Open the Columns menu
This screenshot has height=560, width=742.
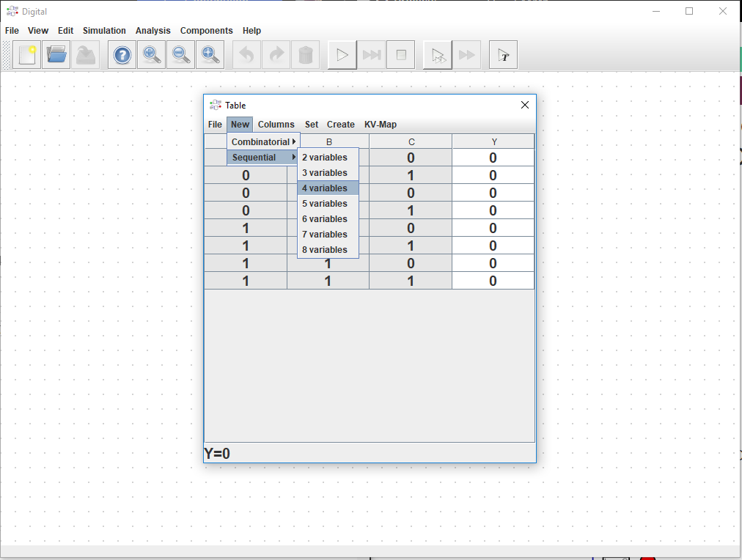[276, 125]
